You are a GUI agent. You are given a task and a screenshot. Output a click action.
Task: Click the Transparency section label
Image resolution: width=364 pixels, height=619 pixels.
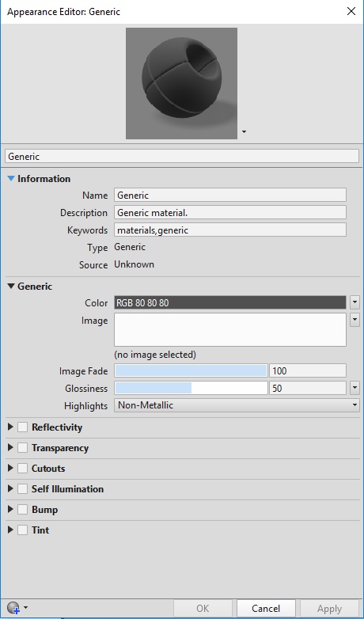point(60,448)
